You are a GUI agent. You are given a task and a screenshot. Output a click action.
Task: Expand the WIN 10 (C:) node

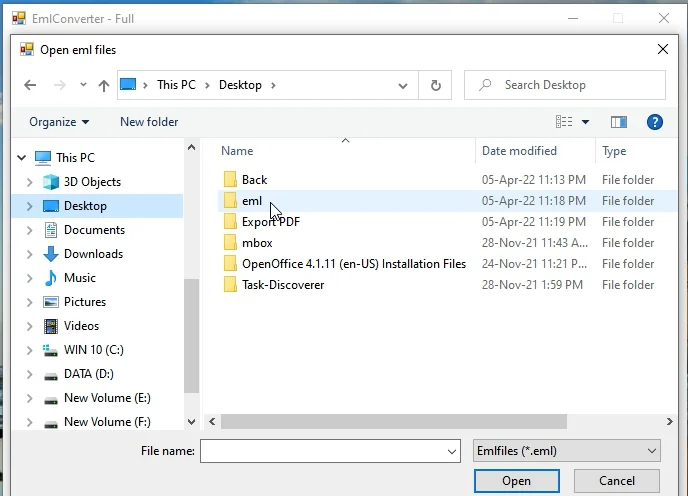click(x=29, y=350)
